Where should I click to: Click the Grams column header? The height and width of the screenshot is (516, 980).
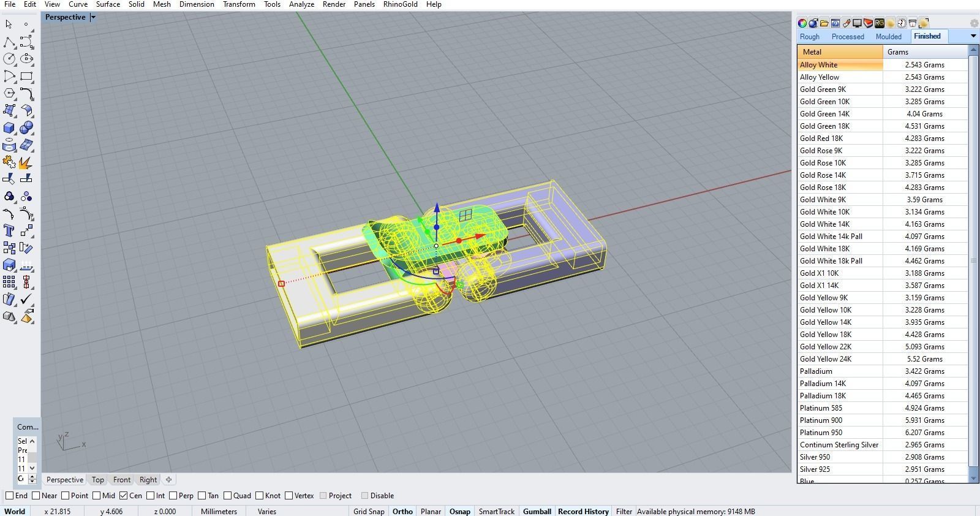click(925, 52)
